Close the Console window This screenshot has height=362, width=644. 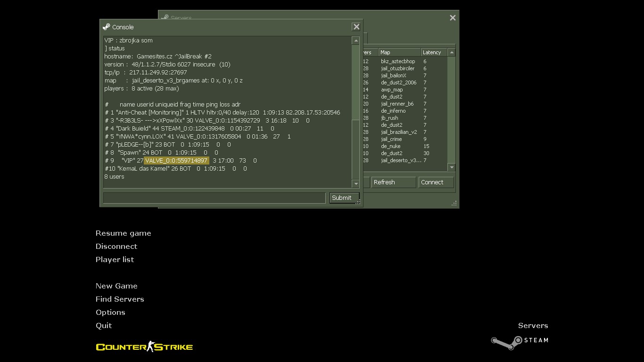coord(356,27)
